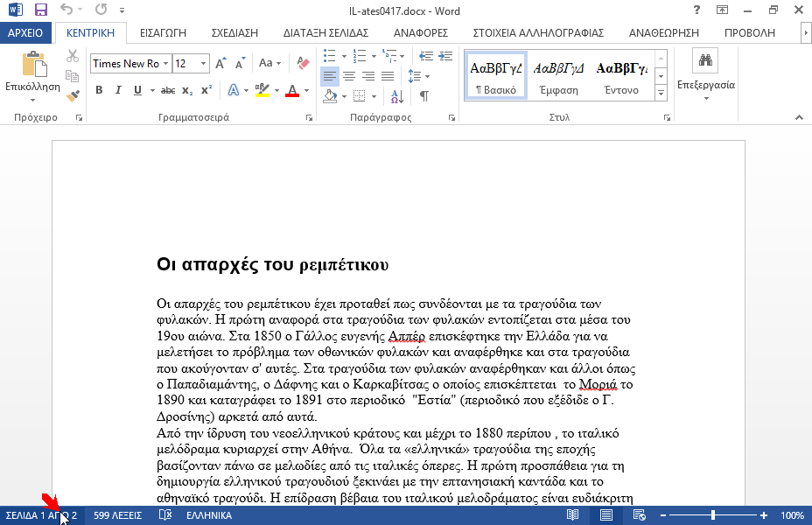Increase font size with the grow font icon
This screenshot has width=812, height=525.
[x=220, y=63]
